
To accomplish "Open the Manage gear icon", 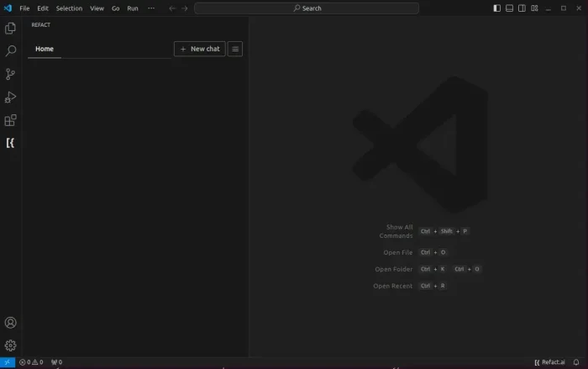I will (x=10, y=345).
